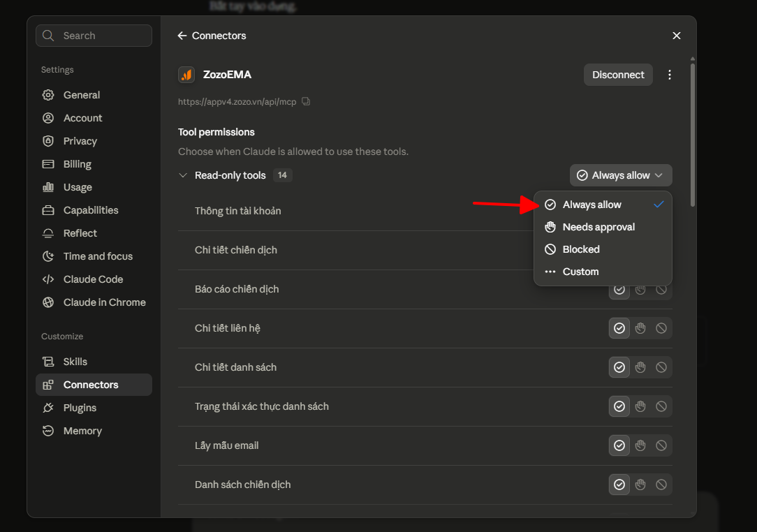This screenshot has width=757, height=532.
Task: Click the search magnifier icon
Action: coord(47,36)
